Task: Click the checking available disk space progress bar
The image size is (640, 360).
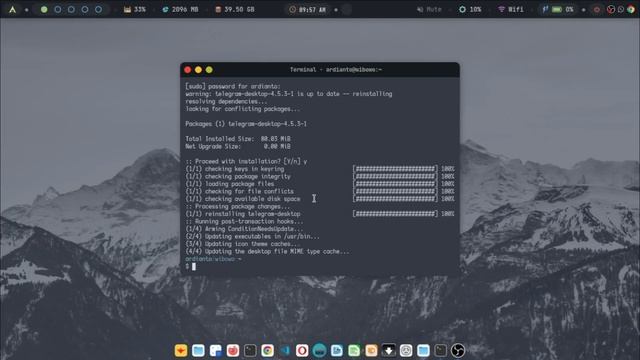Action: tap(395, 199)
